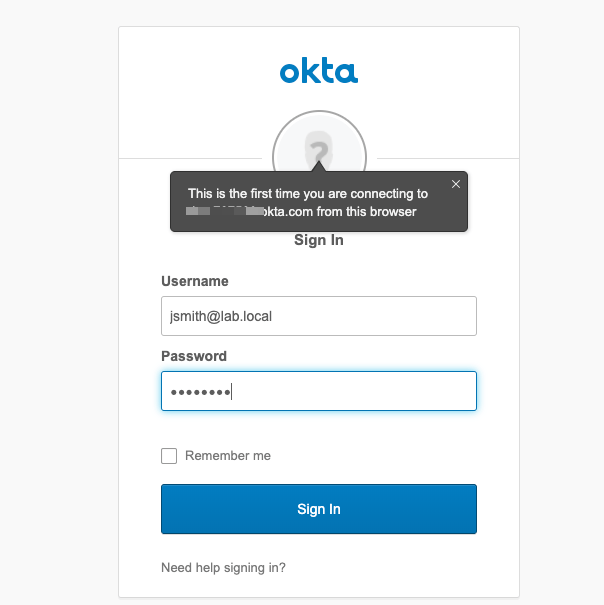Click the okta.com domain text in tooltip
Screen dimensions: 604x605
click(x=288, y=212)
